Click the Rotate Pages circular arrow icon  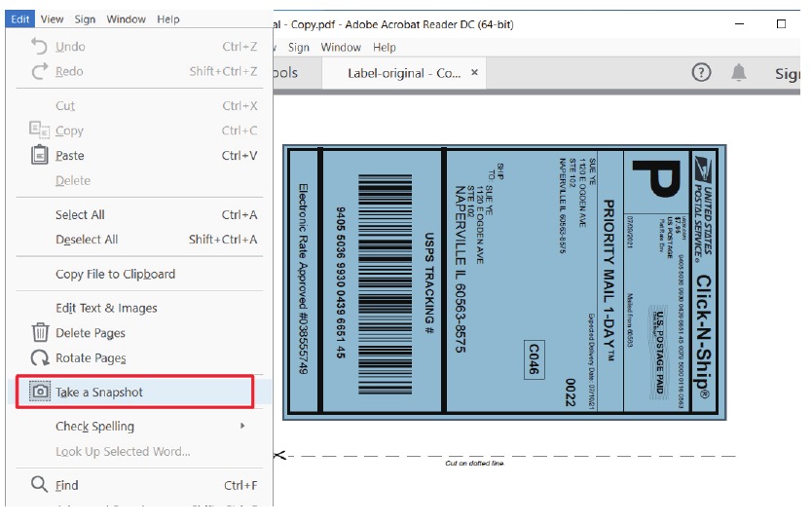click(39, 357)
